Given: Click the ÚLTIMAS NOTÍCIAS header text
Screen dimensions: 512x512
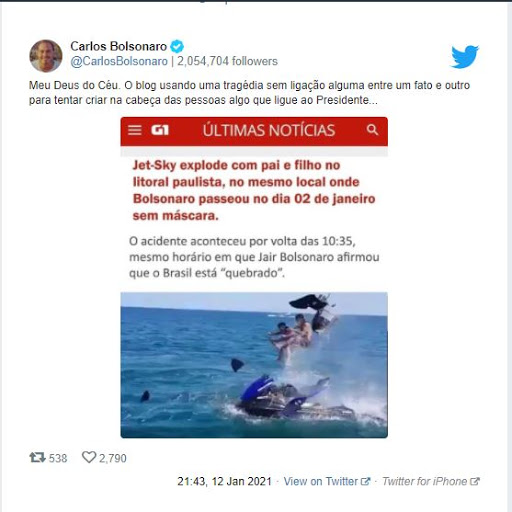Looking at the screenshot, I should 269,130.
